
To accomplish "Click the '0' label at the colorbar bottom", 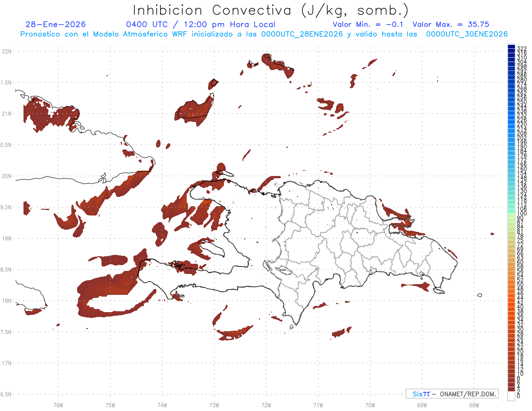I will coord(519,395).
